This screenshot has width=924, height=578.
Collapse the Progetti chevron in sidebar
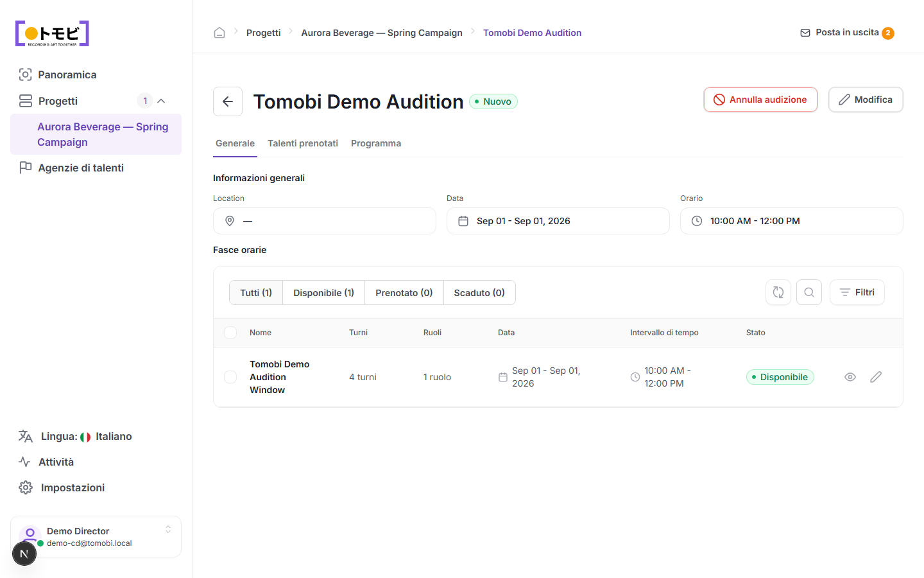161,101
